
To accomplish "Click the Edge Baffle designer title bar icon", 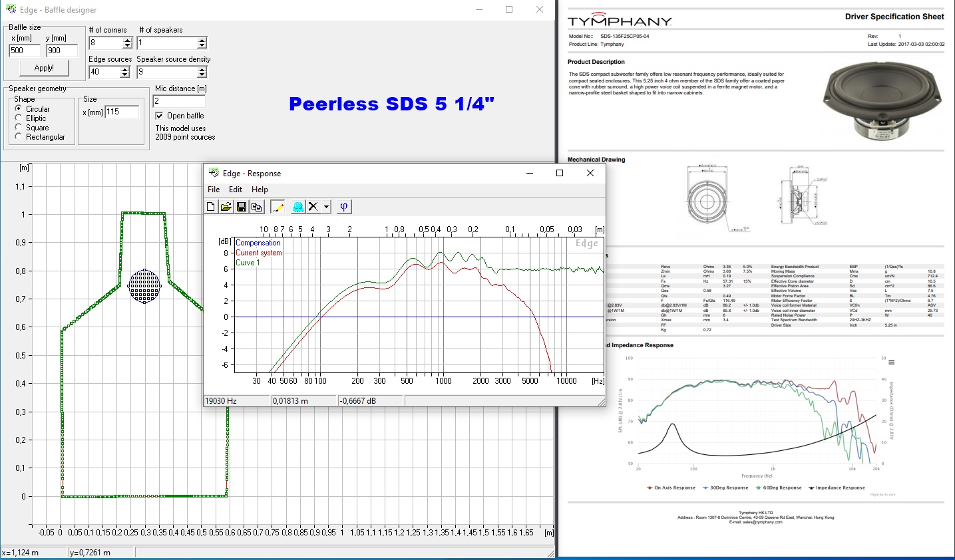I will [11, 9].
